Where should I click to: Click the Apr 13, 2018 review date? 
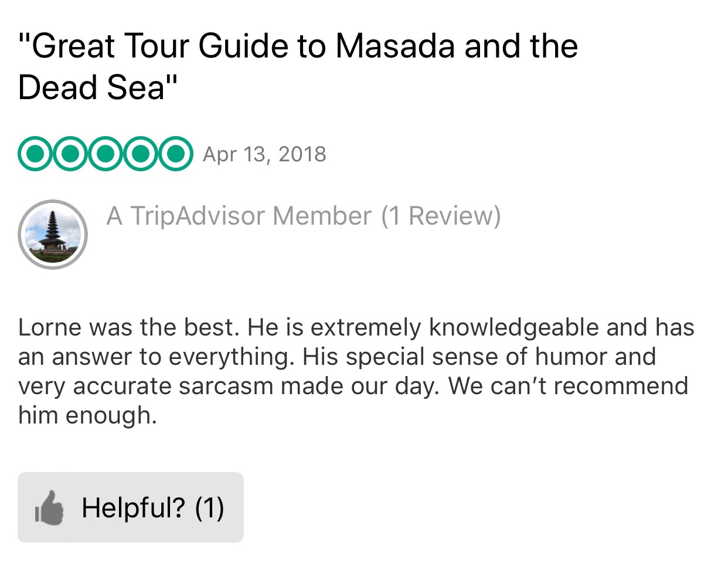point(264,154)
